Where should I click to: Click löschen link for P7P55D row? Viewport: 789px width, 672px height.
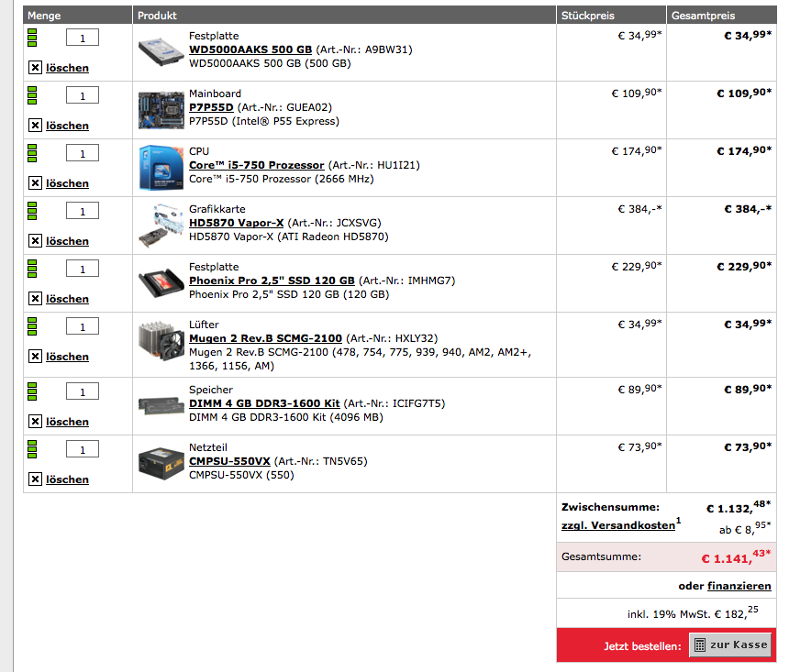pyautogui.click(x=67, y=126)
